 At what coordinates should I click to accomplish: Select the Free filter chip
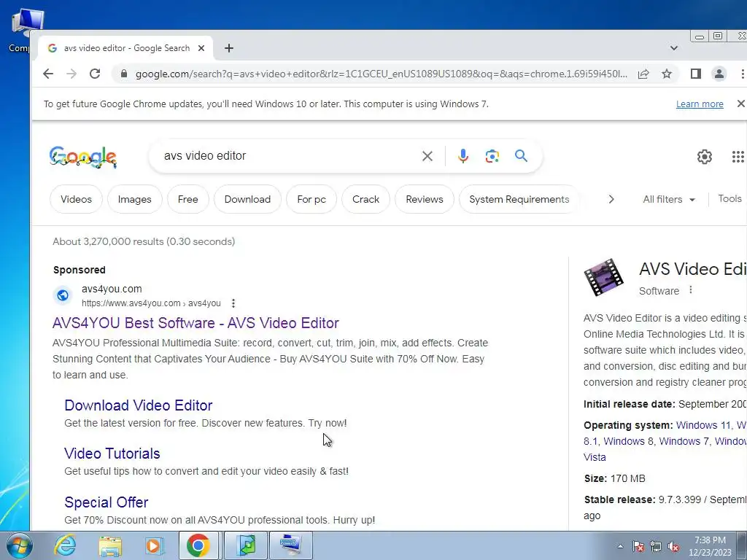[187, 200]
